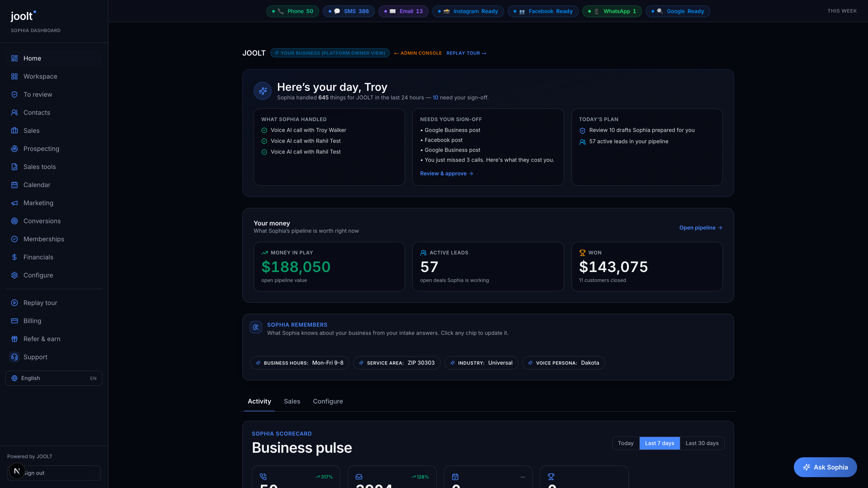Click the Prospecting target icon
Screen dimensions: 868x488
coord(14,149)
